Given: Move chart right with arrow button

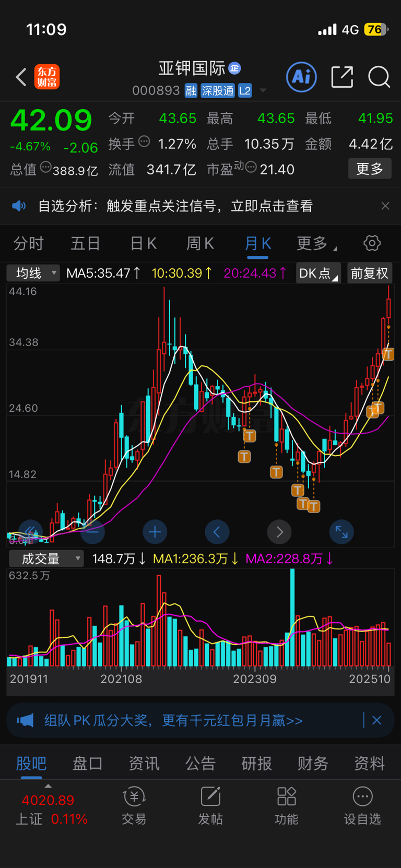Looking at the screenshot, I should coord(279,532).
